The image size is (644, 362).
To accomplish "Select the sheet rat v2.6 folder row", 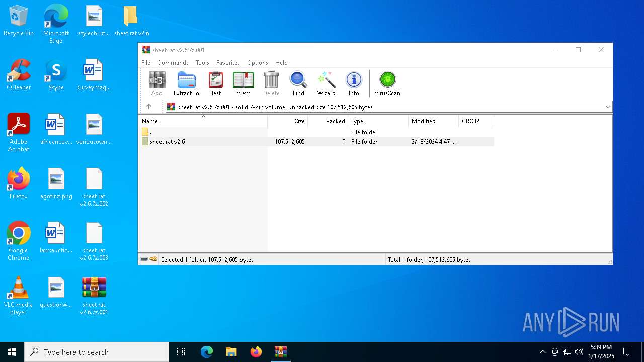I will tap(316, 142).
